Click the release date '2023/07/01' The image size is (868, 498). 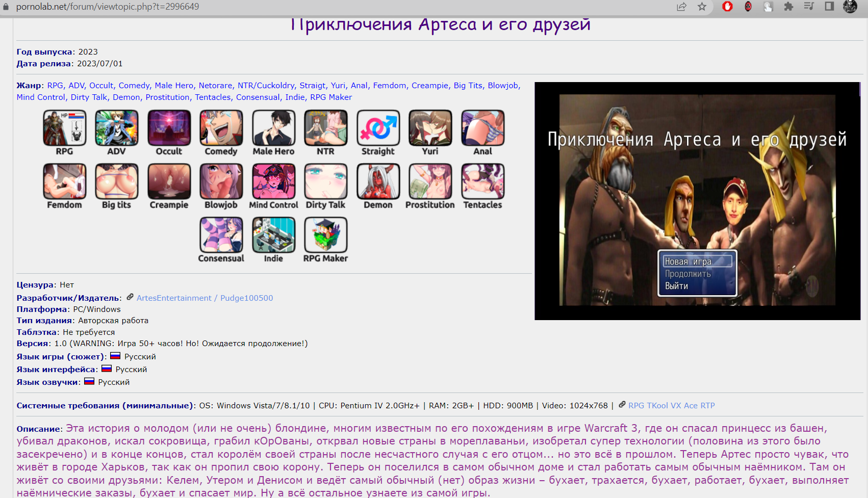point(100,64)
